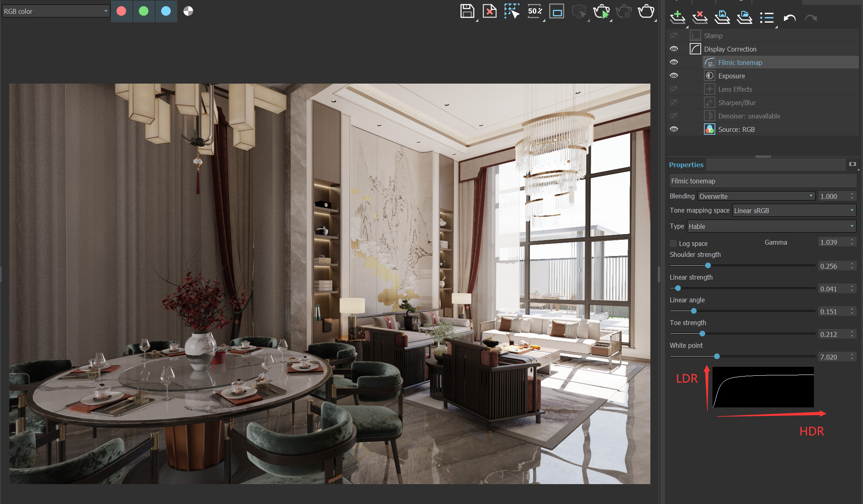Show the Lens Effects layer
The width and height of the screenshot is (863, 504).
click(x=674, y=89)
